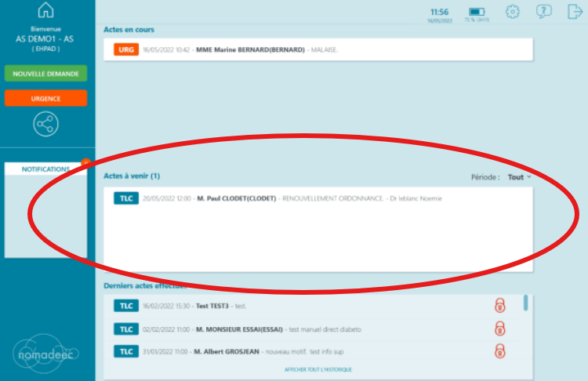
Task: Click the RENOUVELLEMENT ORDONNANCE reason text
Action: [x=333, y=198]
